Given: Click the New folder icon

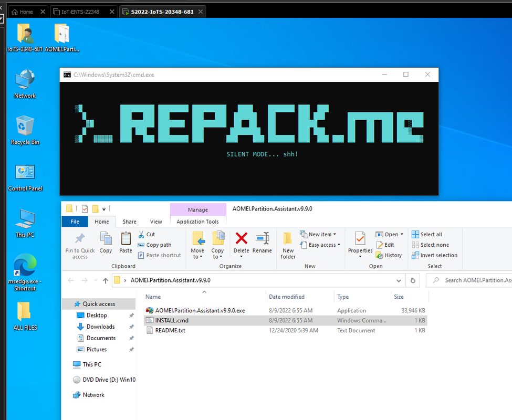Looking at the screenshot, I should pos(288,238).
